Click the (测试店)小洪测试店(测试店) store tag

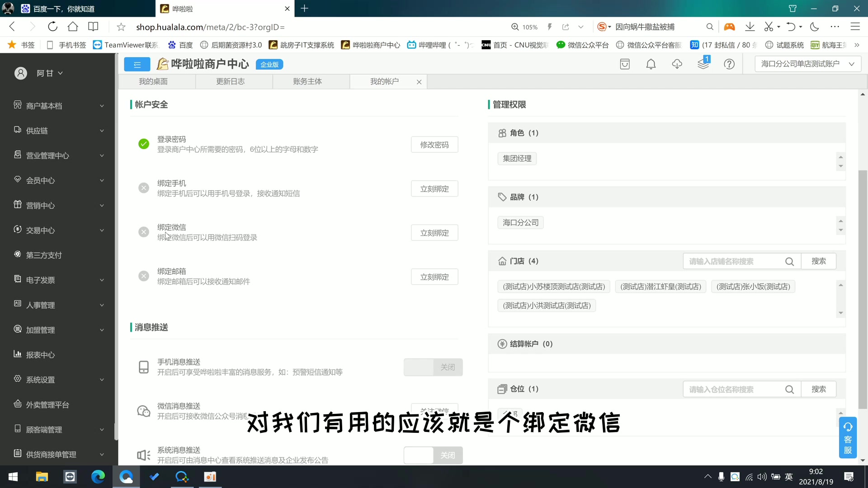click(x=547, y=306)
